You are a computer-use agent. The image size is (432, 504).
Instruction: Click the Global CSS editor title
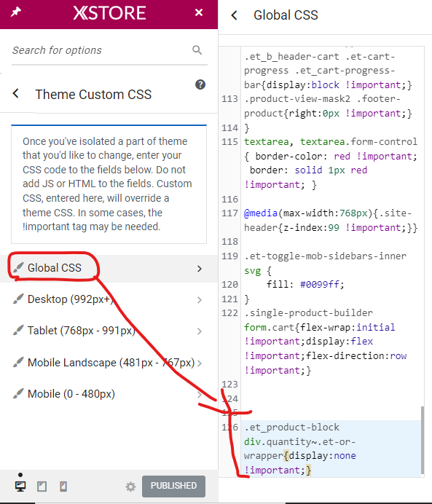click(x=286, y=15)
